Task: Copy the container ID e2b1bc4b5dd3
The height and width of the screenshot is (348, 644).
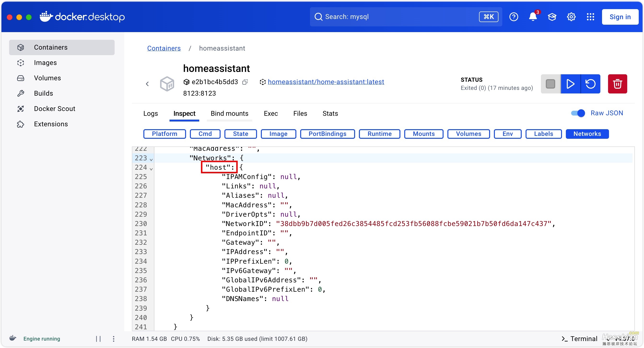Action: (x=245, y=82)
